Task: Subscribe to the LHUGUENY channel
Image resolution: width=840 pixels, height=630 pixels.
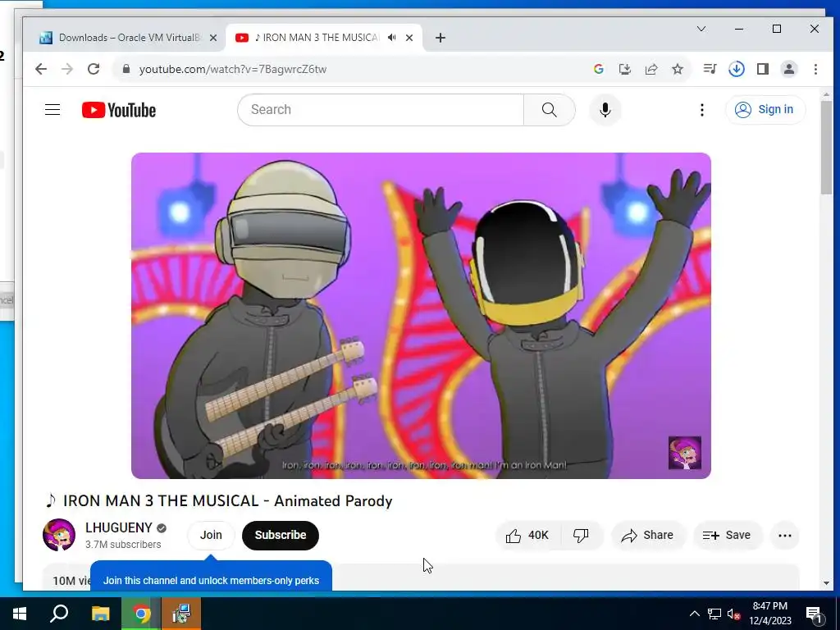Action: pos(281,535)
